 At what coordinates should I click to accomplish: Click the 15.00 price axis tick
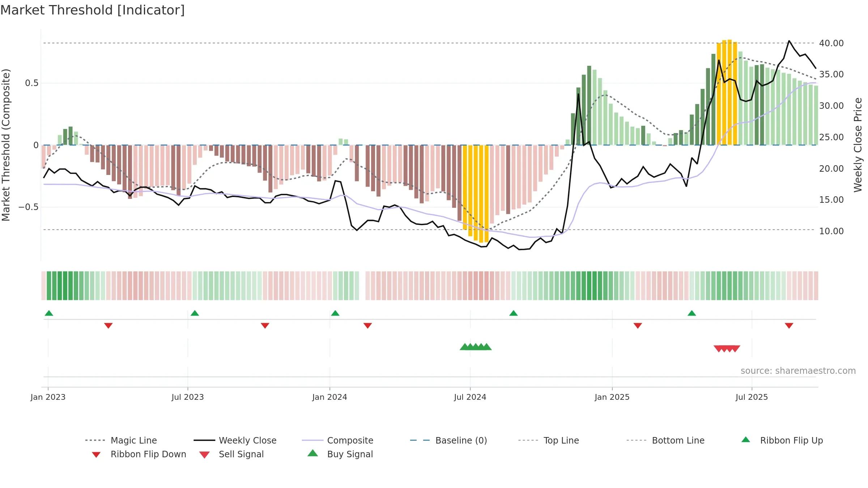[x=831, y=200]
